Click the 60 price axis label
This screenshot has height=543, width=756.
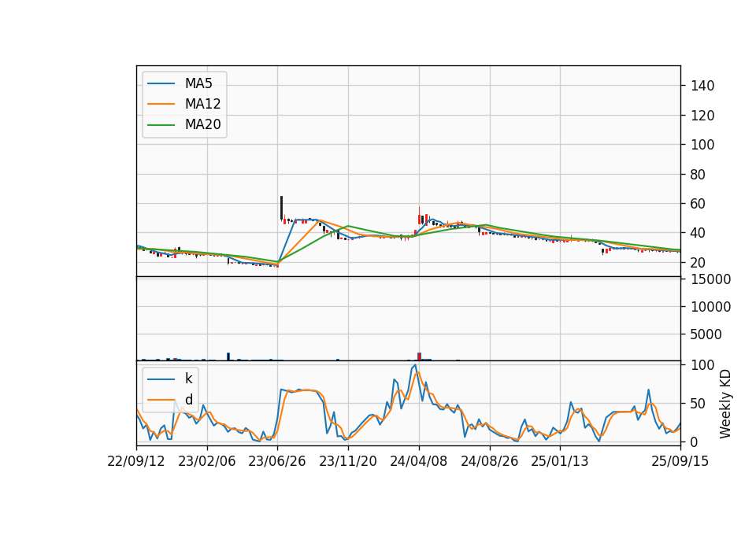[699, 204]
